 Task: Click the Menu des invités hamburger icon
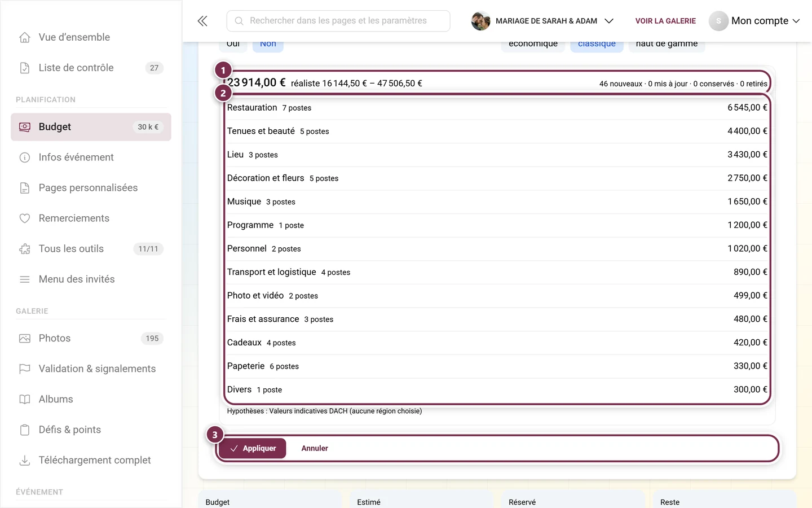tap(25, 279)
